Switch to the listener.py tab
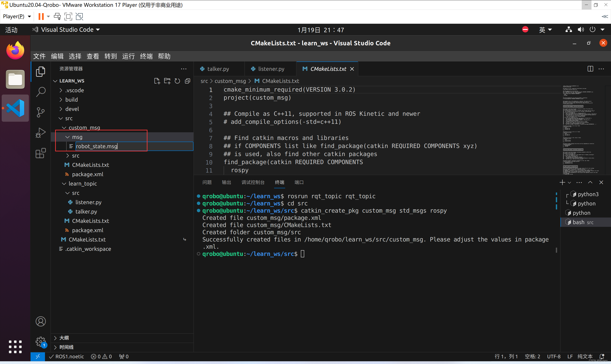 [x=271, y=69]
